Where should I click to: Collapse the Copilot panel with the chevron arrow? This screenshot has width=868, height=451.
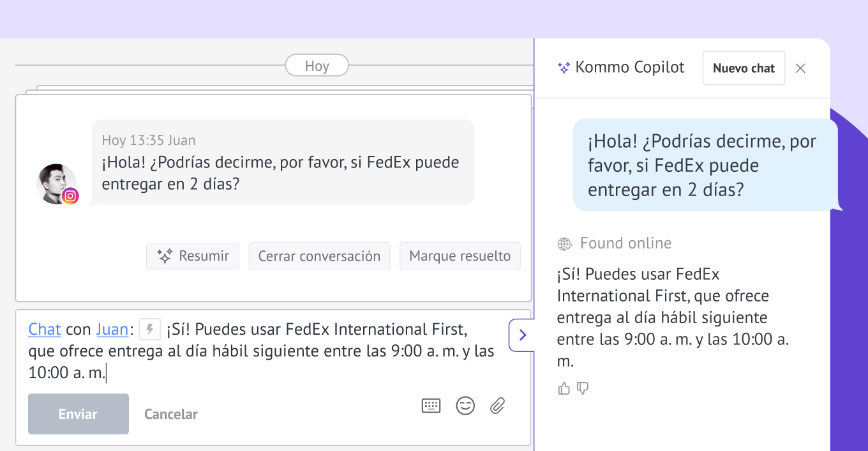point(522,335)
